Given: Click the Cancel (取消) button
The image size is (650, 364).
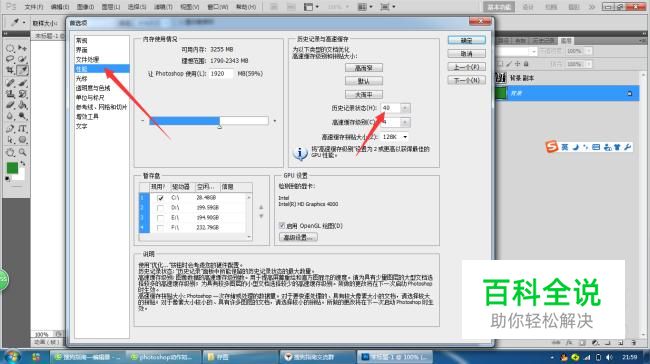Looking at the screenshot, I should (x=466, y=53).
